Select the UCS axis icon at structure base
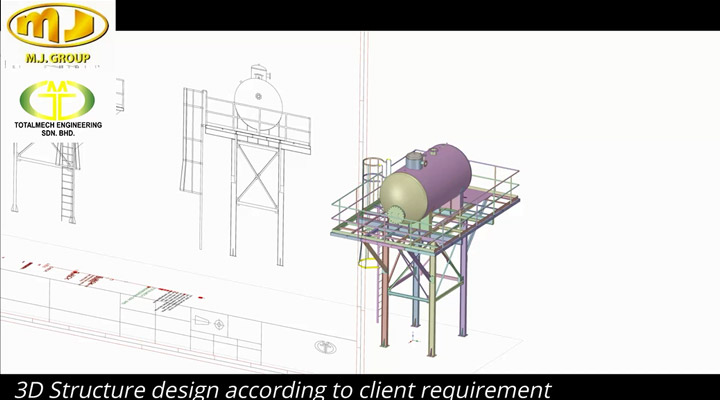 [x=411, y=339]
